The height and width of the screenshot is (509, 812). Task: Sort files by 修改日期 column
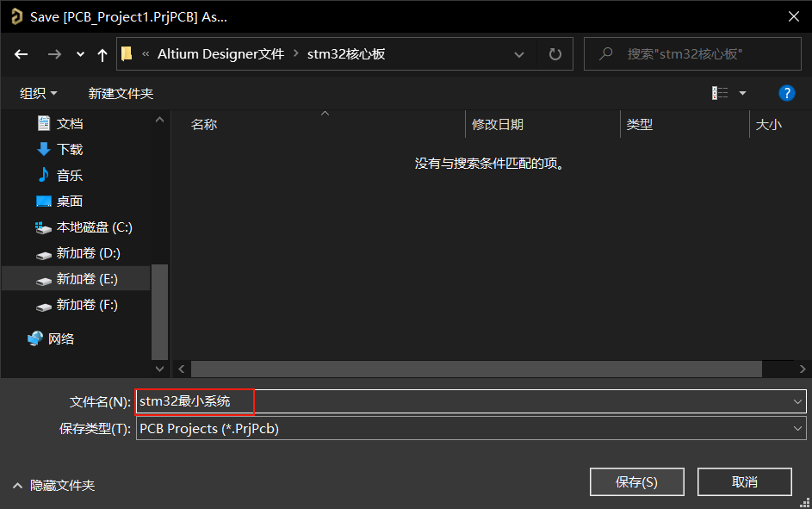tap(497, 125)
